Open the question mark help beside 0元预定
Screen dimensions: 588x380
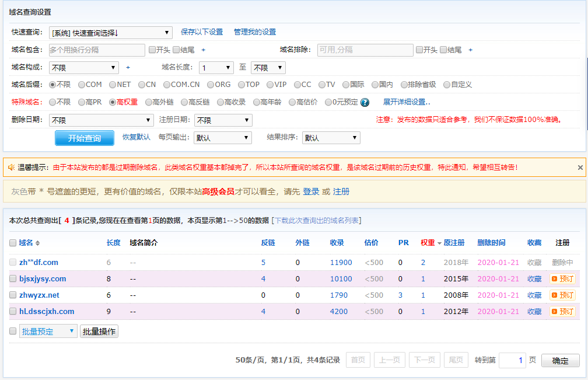point(363,103)
